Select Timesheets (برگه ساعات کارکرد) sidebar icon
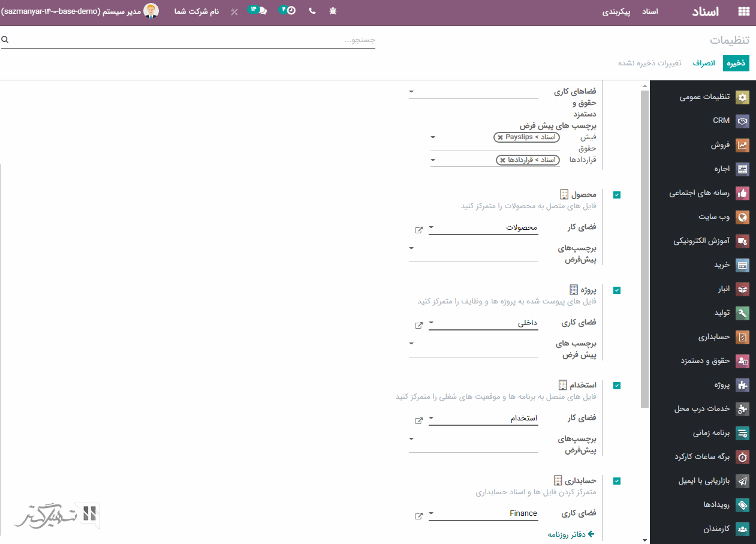Viewport: 756px width, 544px height. coord(743,457)
